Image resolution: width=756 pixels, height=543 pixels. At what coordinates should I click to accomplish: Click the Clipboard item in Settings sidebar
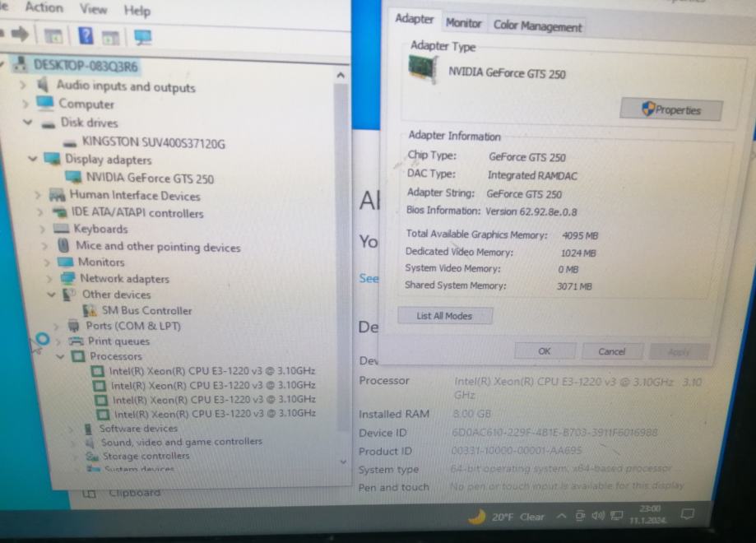click(x=134, y=493)
